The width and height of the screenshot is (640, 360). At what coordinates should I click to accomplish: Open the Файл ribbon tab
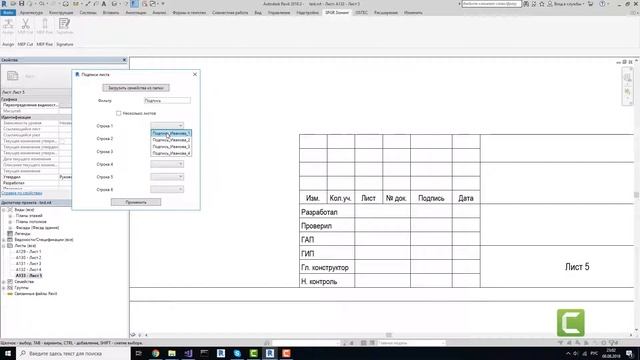[8, 13]
